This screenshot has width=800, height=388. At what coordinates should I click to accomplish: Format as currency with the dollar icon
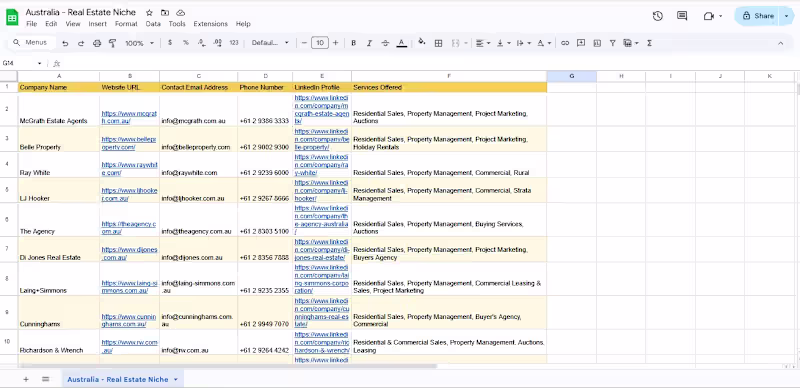170,43
